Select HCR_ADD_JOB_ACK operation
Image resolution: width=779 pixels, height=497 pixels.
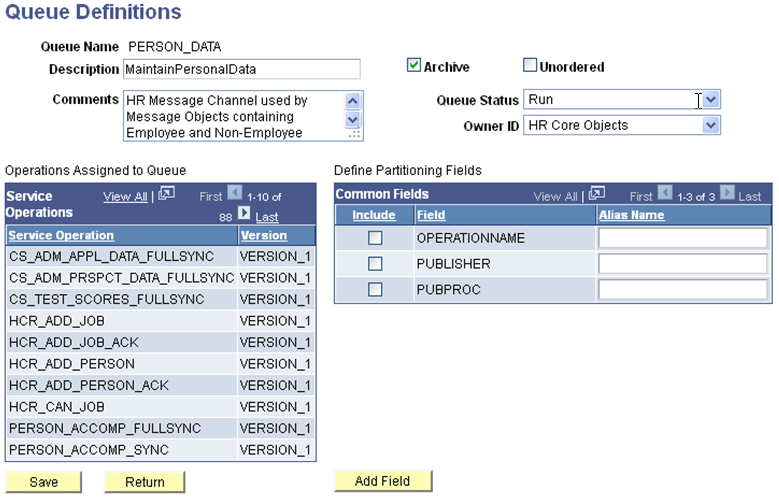click(160, 342)
